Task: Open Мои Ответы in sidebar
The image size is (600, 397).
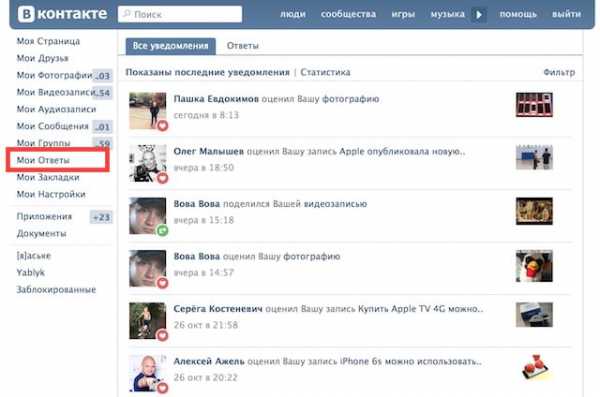Action: point(43,160)
